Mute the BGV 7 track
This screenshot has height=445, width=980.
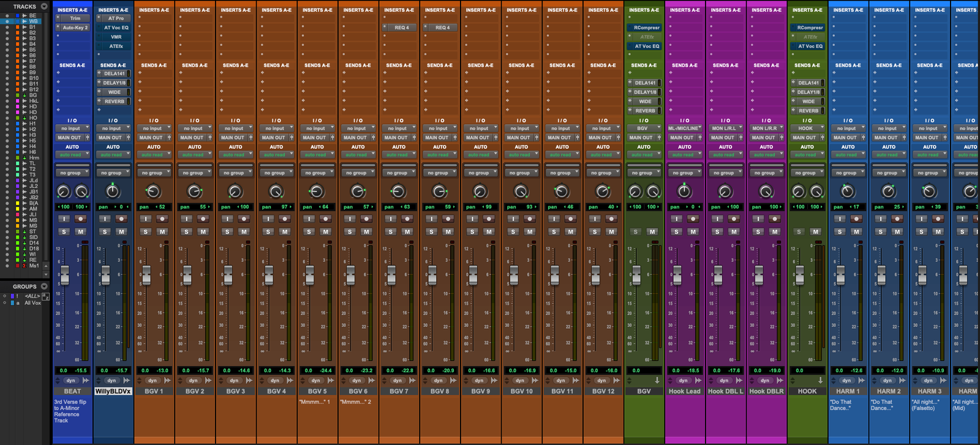tap(407, 231)
